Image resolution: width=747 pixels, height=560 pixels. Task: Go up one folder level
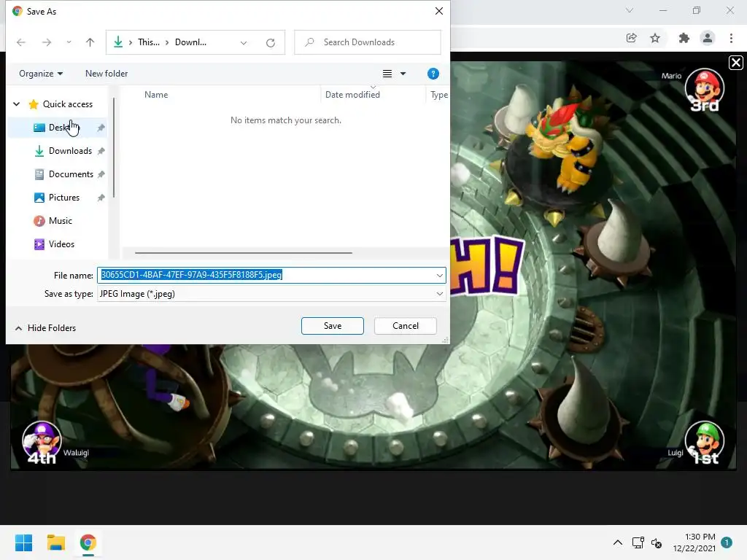coord(90,42)
